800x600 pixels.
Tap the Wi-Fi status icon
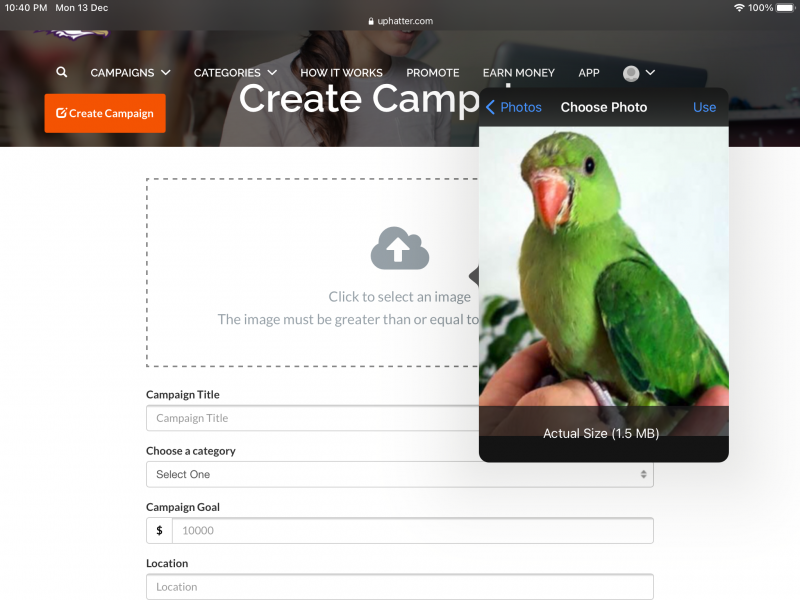tap(739, 8)
